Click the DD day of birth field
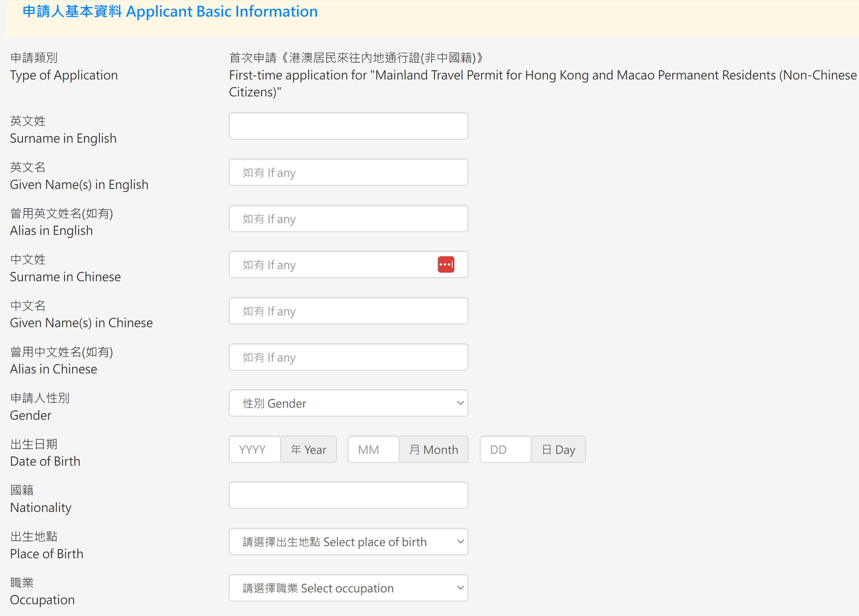The width and height of the screenshot is (859, 616). point(505,449)
